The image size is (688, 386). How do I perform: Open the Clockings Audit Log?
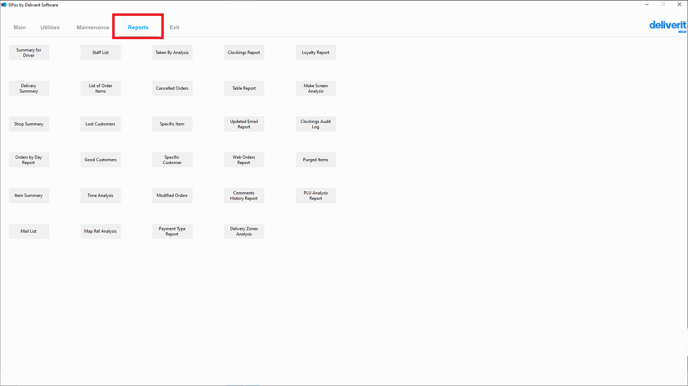(x=315, y=124)
